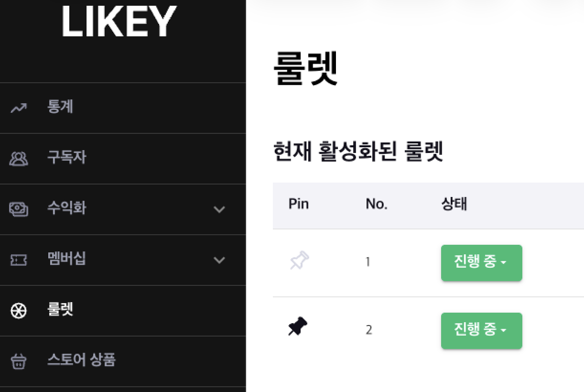Expand the 멤버십 submenu chevron
This screenshot has height=392, width=584.
coord(219,260)
